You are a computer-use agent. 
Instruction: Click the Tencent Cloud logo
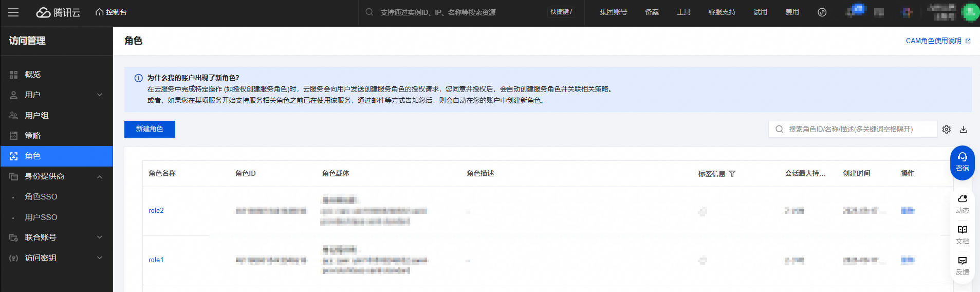coord(58,12)
